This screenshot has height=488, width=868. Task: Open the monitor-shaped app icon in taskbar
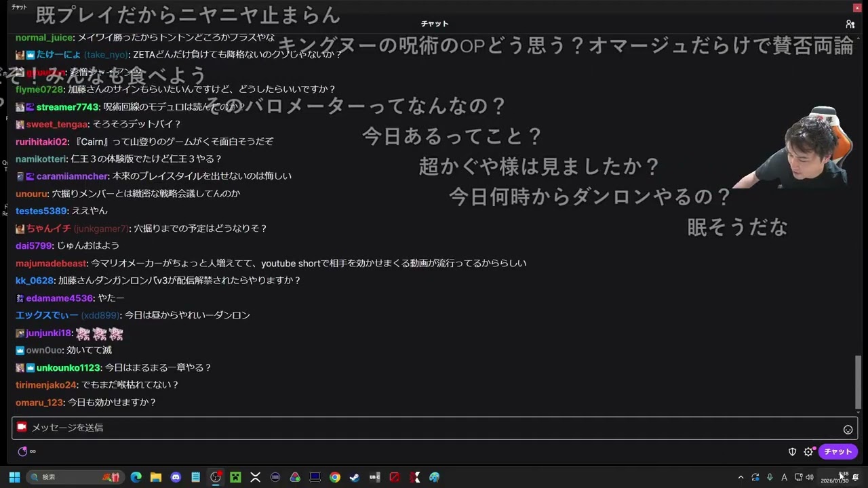315,477
